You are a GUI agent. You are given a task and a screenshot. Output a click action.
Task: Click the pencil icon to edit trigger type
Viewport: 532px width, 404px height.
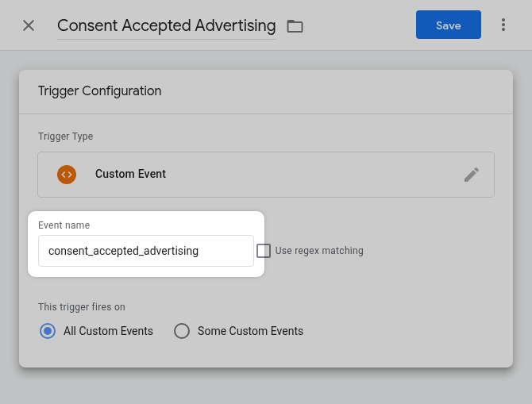472,175
